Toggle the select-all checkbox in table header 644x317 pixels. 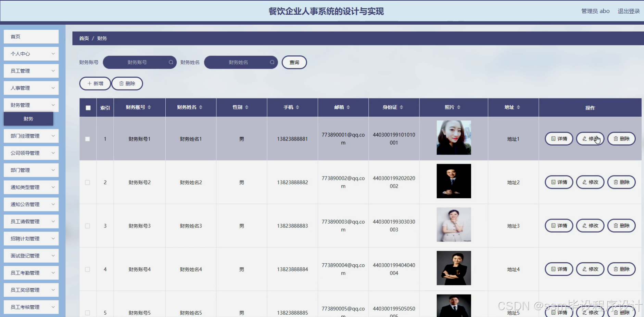[x=88, y=108]
